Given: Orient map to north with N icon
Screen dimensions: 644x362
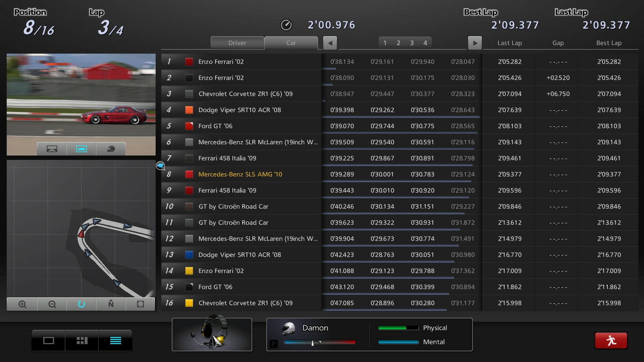Looking at the screenshot, I should [x=110, y=304].
